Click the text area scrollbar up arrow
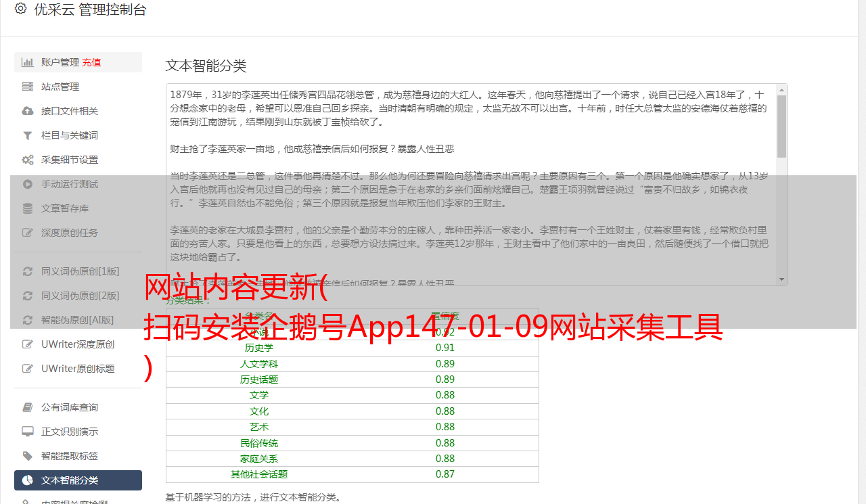This screenshot has width=866, height=504. coord(782,89)
